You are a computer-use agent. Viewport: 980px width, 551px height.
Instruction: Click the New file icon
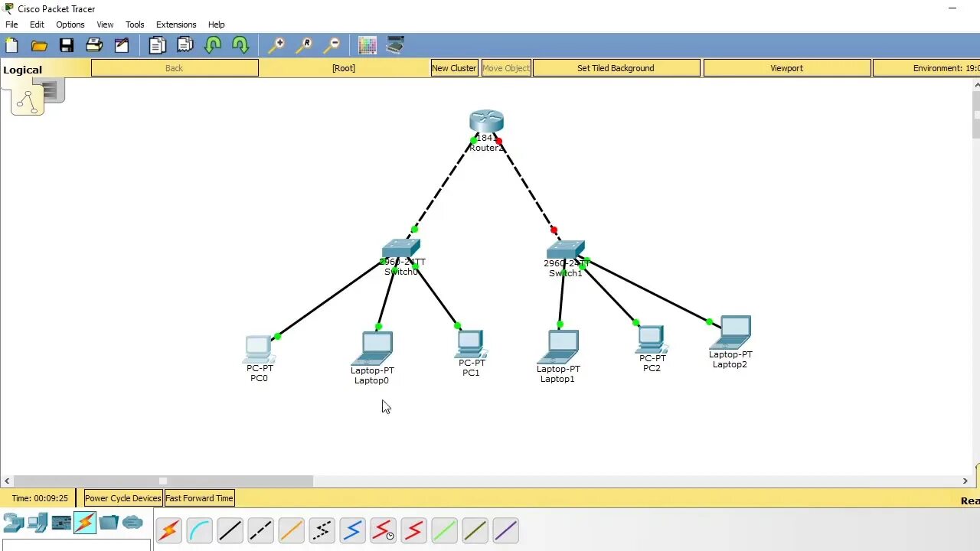(x=11, y=45)
